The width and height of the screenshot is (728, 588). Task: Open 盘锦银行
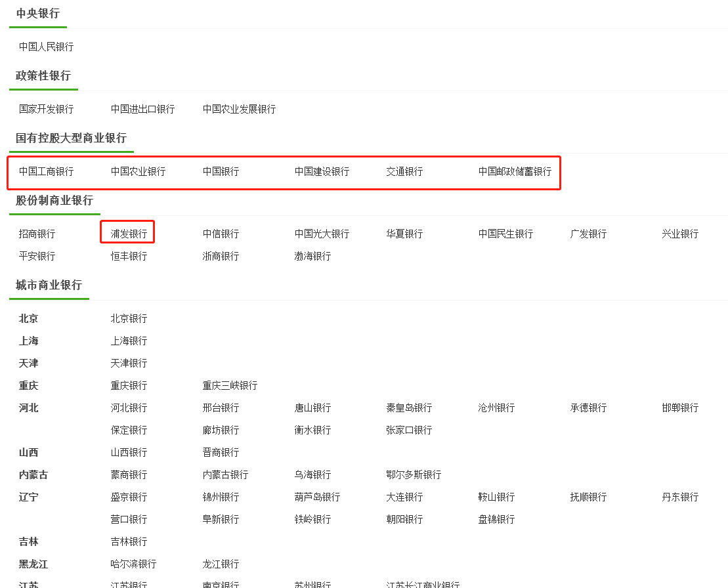click(496, 519)
